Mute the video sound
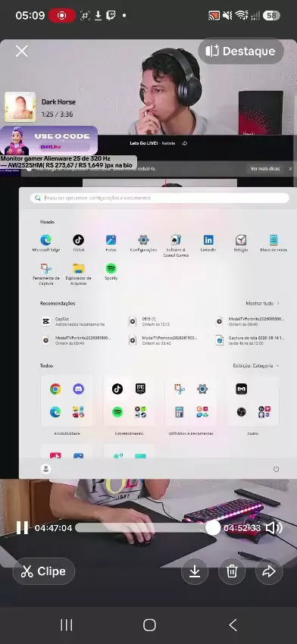 click(274, 528)
